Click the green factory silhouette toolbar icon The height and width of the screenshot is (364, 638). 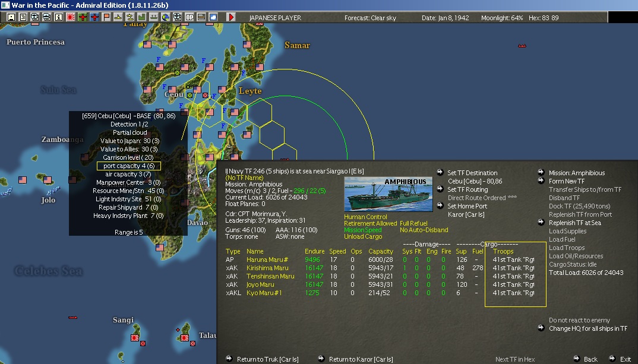141,17
